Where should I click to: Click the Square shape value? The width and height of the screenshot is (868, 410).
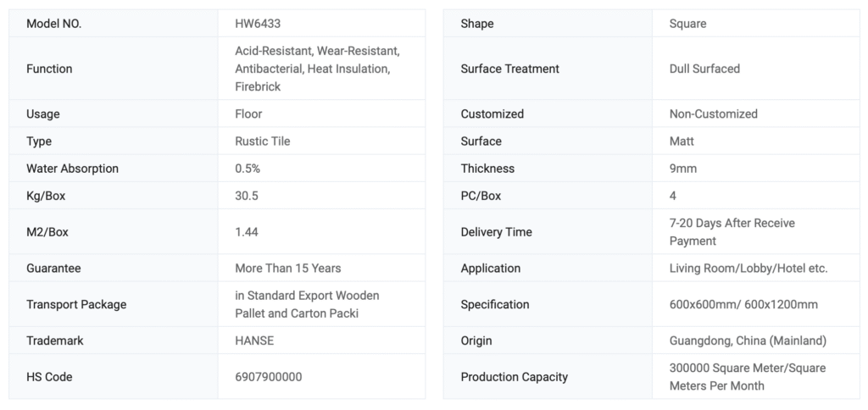(687, 24)
